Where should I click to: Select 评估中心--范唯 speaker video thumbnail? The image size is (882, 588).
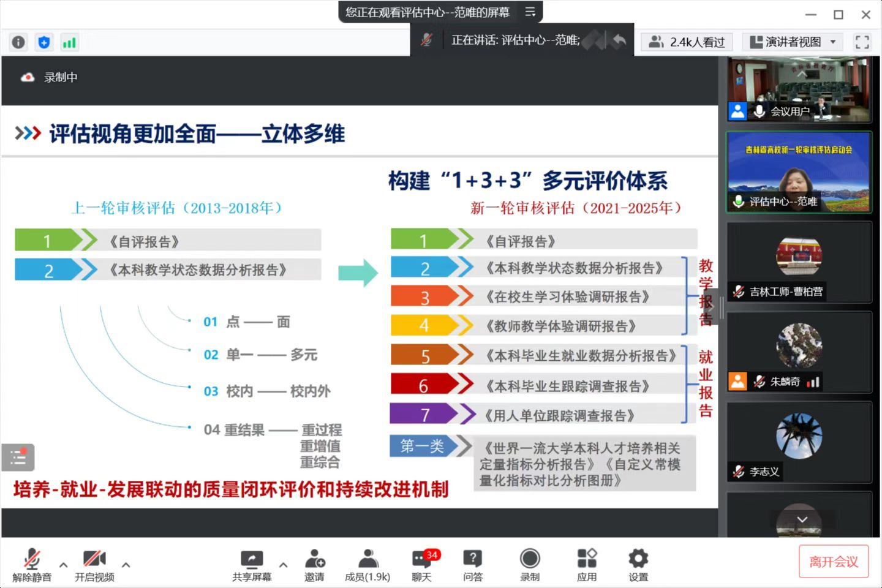point(799,172)
